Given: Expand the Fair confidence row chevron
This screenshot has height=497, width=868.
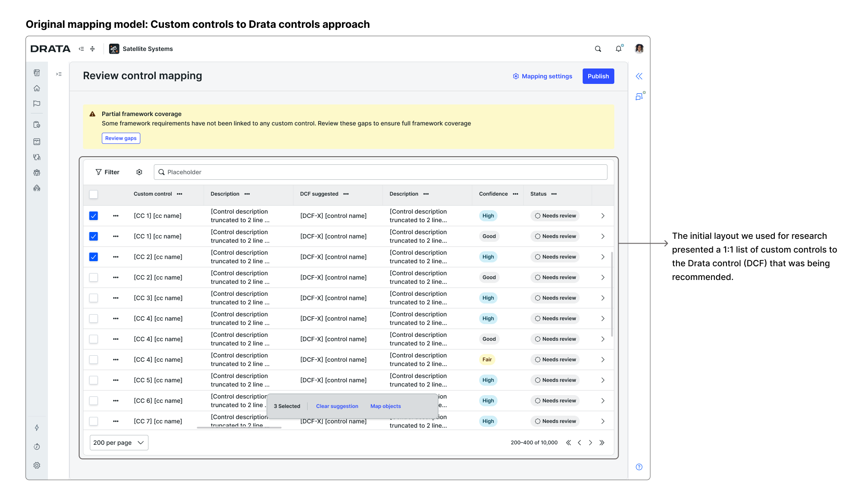Looking at the screenshot, I should pyautogui.click(x=603, y=360).
